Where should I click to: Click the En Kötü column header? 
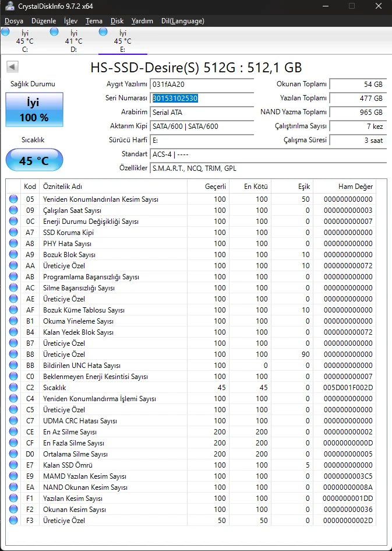(250, 187)
